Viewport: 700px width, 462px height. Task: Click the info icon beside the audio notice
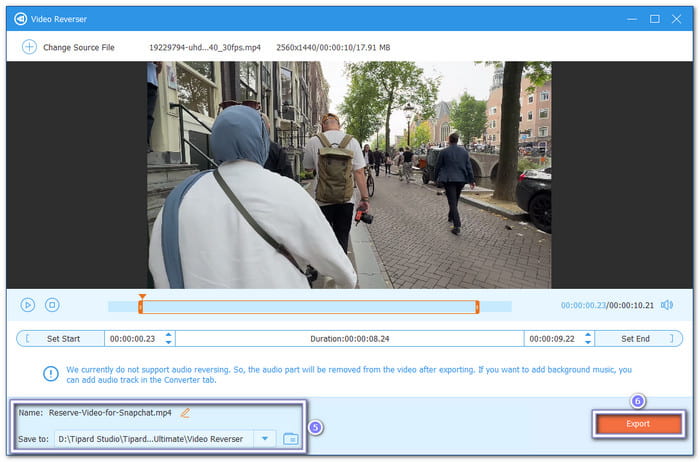tap(51, 374)
